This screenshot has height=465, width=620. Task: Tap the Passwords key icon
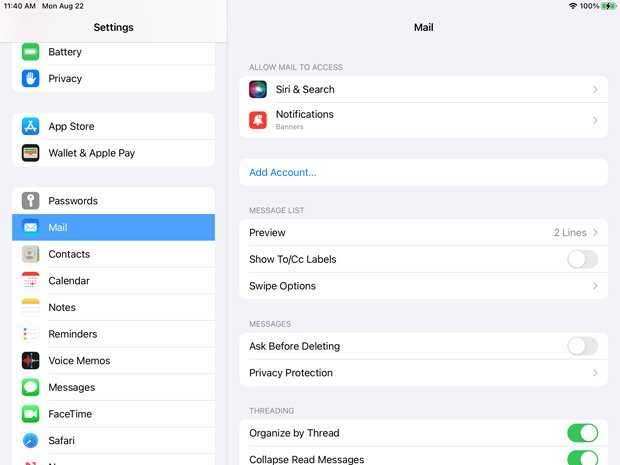pyautogui.click(x=30, y=200)
